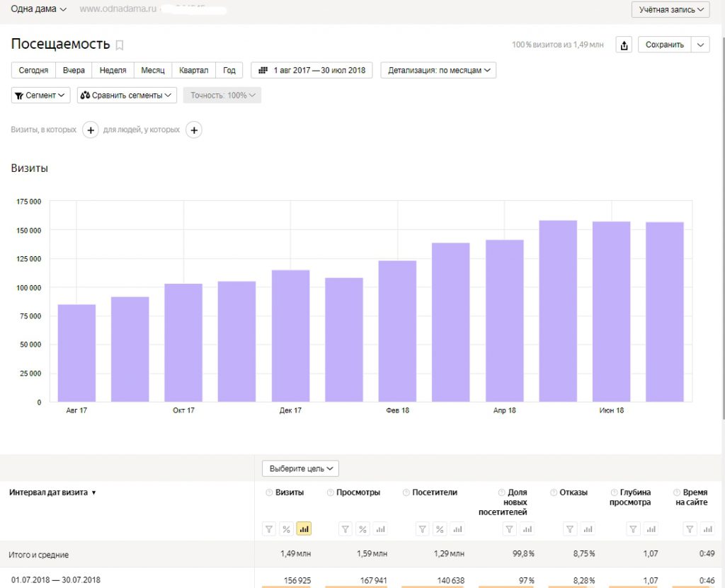This screenshot has height=588, width=725.
Task: Expand the arrow next to Сохранить
Action: [700, 45]
